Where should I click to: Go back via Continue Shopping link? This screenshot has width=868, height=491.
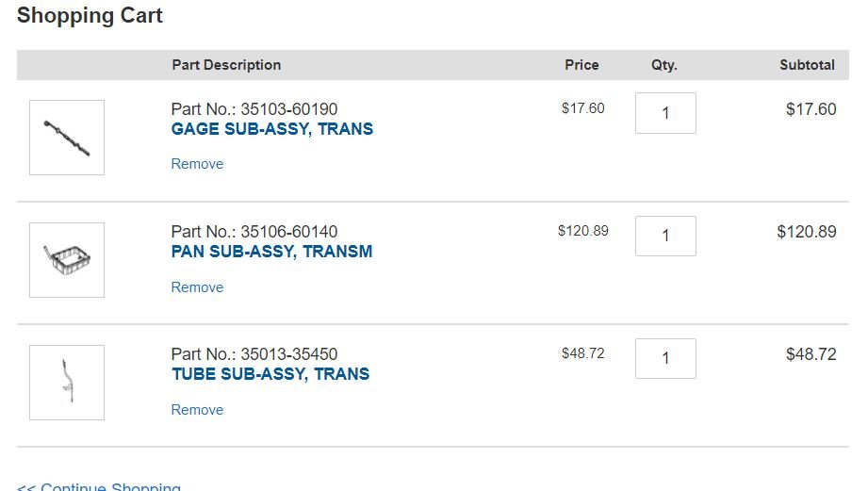coord(99,486)
